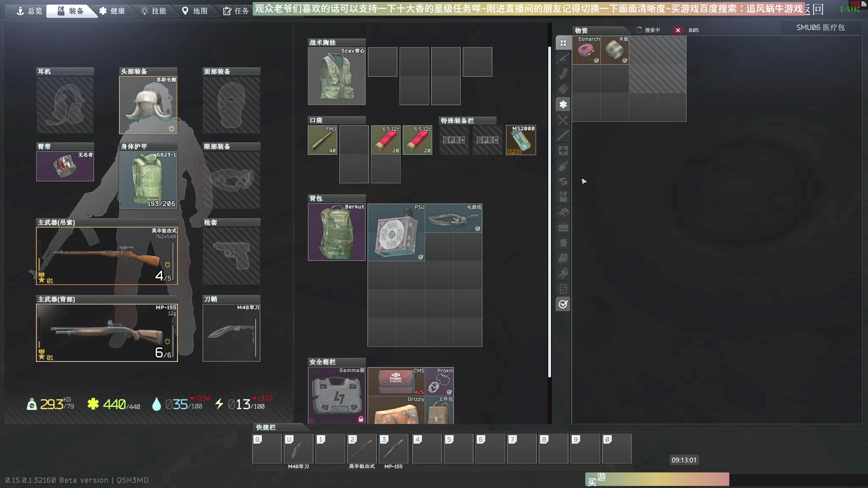Screen dimensions: 868x488
Task: Select the M48军刀 knife in scabbard slot
Action: [x=232, y=333]
